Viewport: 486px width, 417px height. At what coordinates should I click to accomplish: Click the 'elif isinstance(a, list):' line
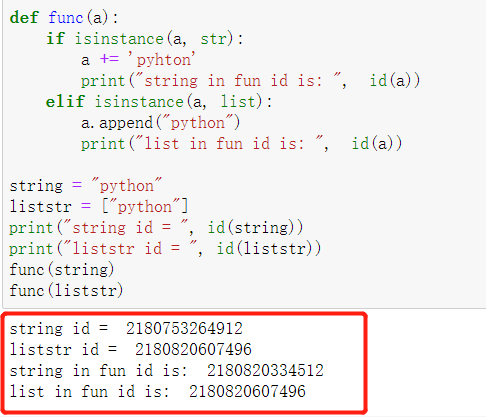pyautogui.click(x=159, y=102)
